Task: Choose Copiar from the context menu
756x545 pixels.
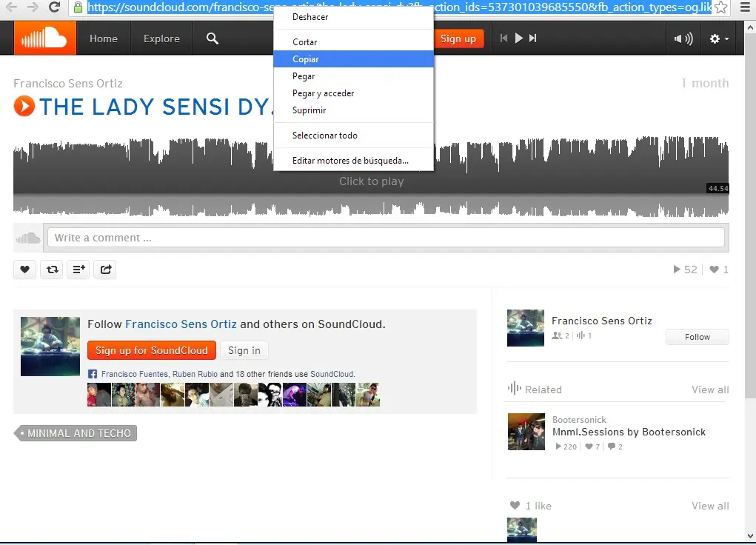Action: (353, 58)
